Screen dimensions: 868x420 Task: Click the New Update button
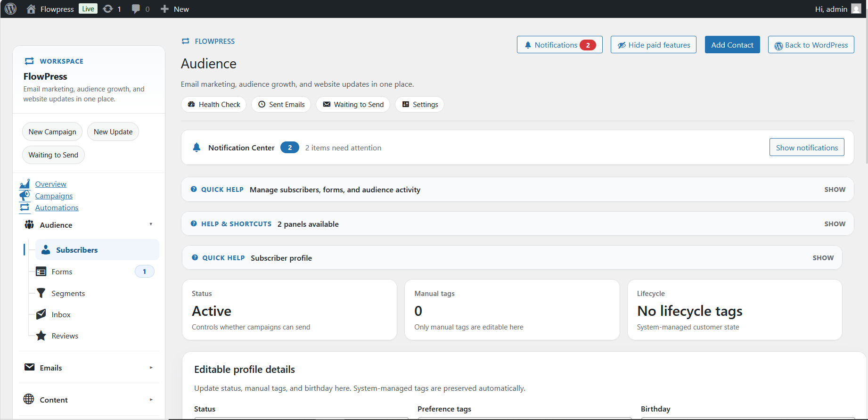pos(113,132)
